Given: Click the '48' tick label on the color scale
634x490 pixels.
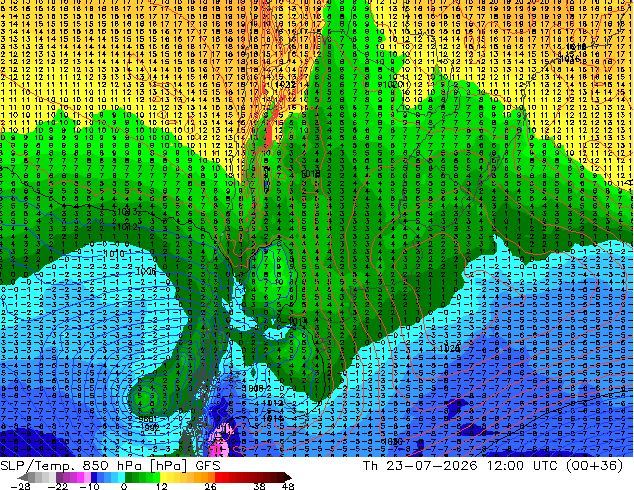Looking at the screenshot, I should point(288,486).
